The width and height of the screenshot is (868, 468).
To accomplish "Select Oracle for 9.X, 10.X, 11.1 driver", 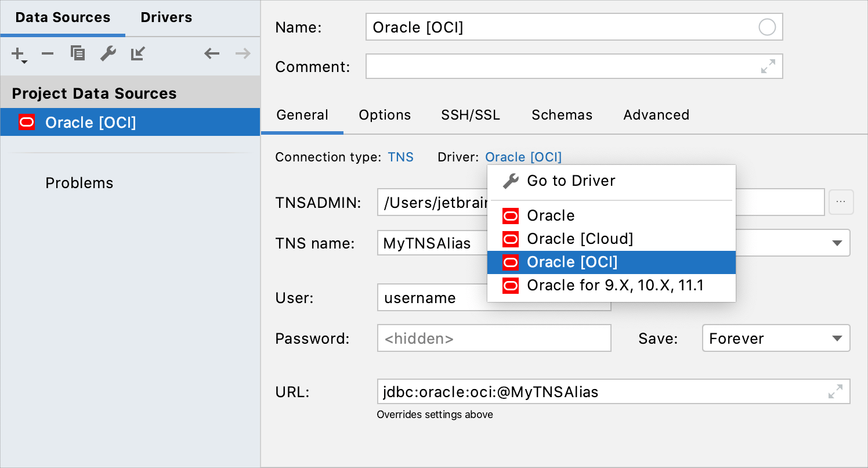I will (x=614, y=285).
